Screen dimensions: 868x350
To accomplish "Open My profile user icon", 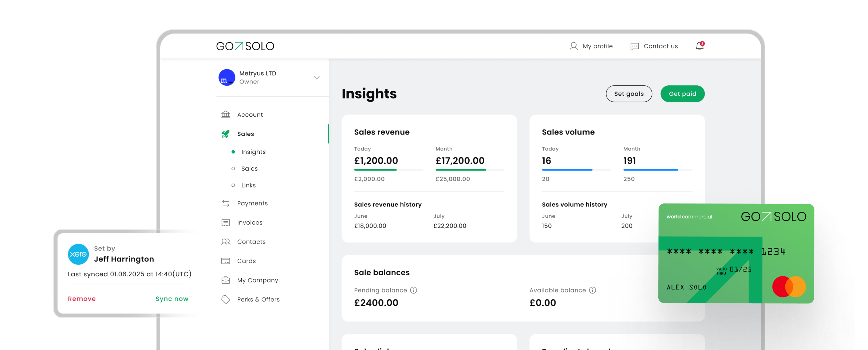I will 573,46.
